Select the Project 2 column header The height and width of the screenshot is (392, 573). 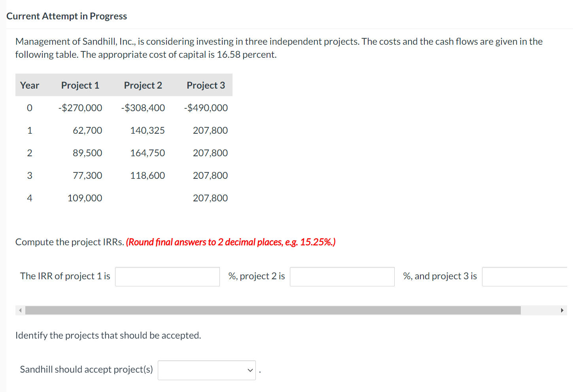[x=143, y=85]
